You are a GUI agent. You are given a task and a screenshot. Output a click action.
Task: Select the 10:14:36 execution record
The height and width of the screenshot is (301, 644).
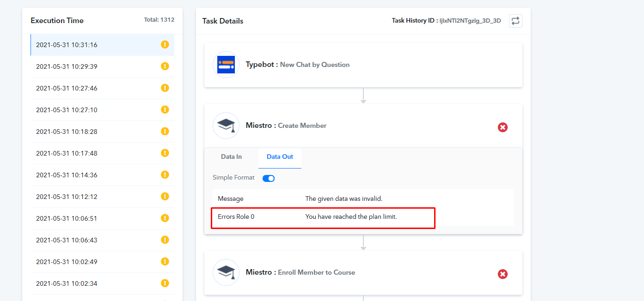pyautogui.click(x=67, y=175)
